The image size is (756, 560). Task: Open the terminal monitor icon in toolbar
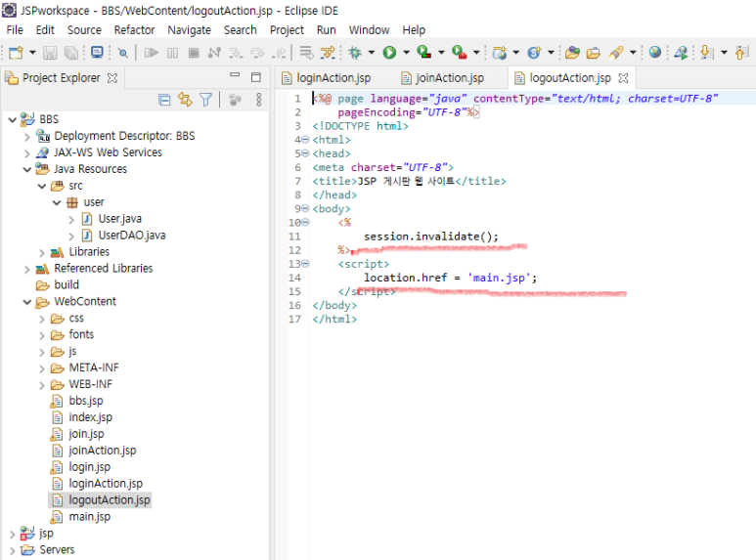click(x=97, y=52)
